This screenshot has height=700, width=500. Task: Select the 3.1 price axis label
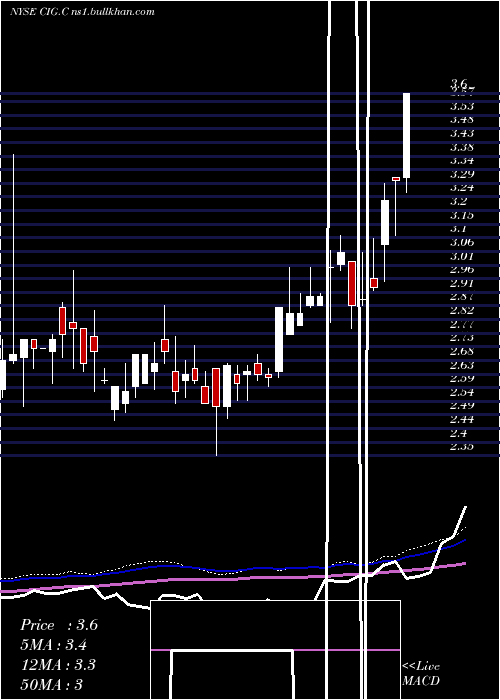coord(458,229)
